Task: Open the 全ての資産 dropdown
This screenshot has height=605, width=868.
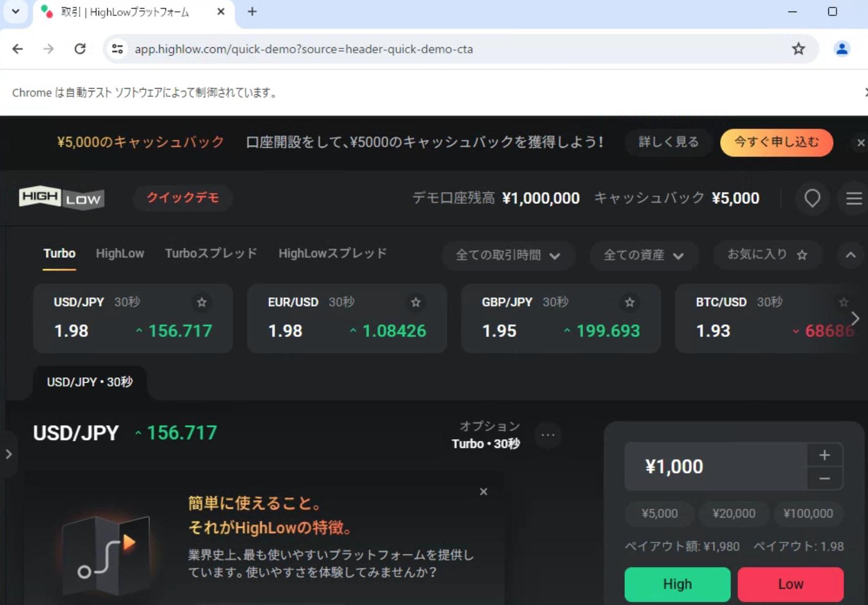Action: tap(644, 255)
